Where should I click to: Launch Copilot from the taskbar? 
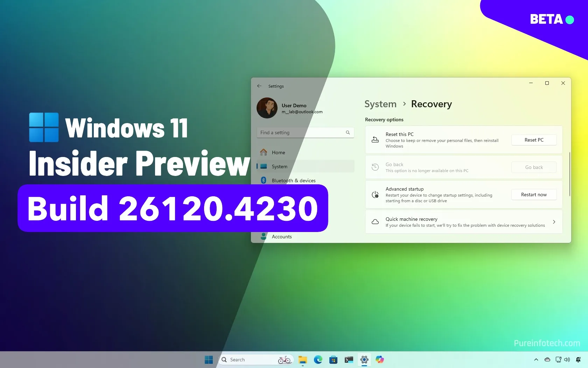(x=379, y=360)
